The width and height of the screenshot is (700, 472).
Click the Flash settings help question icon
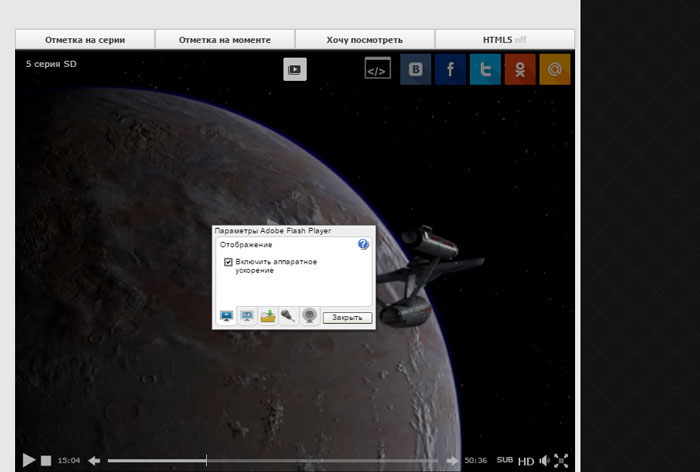click(x=363, y=244)
